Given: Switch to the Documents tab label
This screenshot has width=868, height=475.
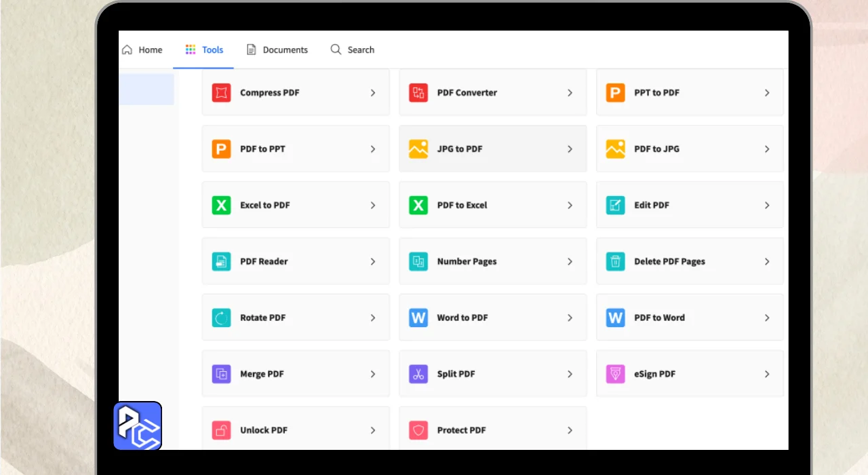Looking at the screenshot, I should pyautogui.click(x=285, y=50).
